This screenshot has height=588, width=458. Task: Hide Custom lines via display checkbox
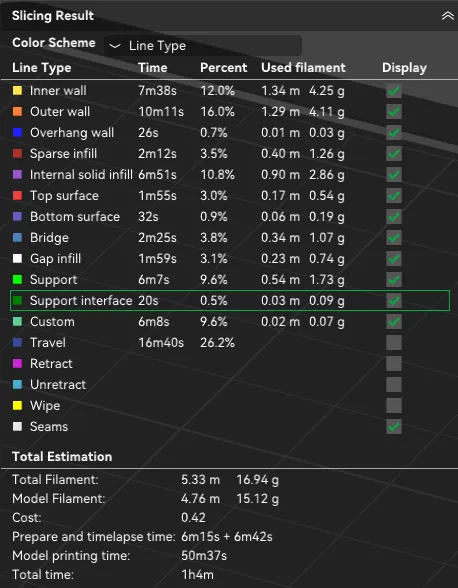click(x=394, y=321)
